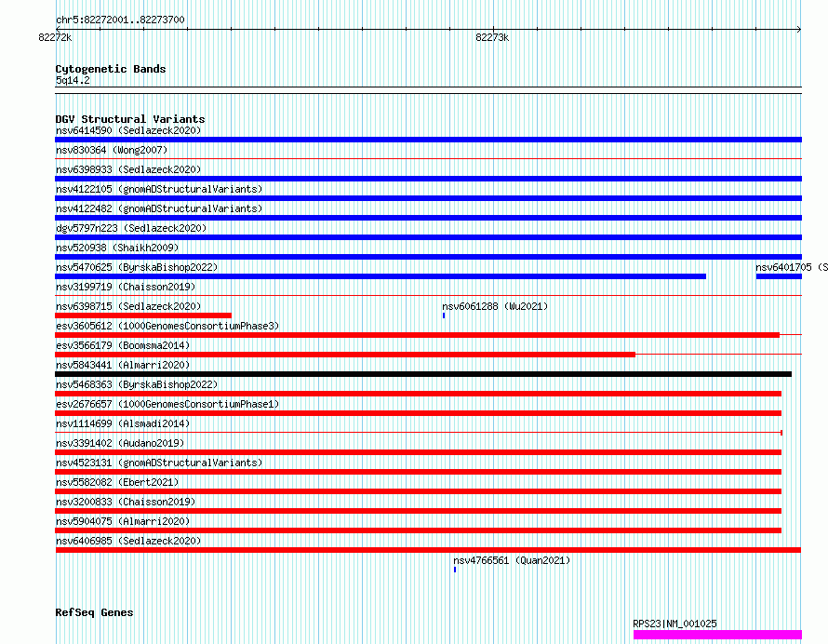
Task: Select the DGV Structural Variants track title
Action: point(130,119)
